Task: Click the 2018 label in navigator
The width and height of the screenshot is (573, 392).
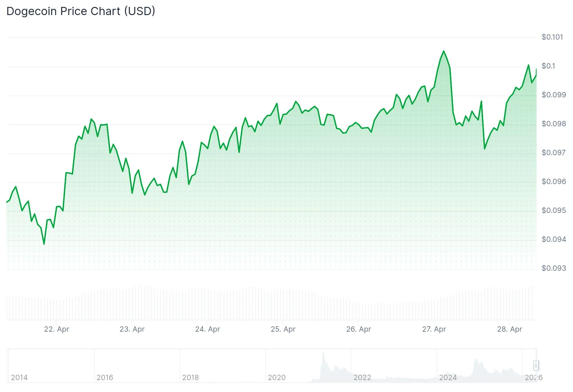Action: pyautogui.click(x=190, y=377)
